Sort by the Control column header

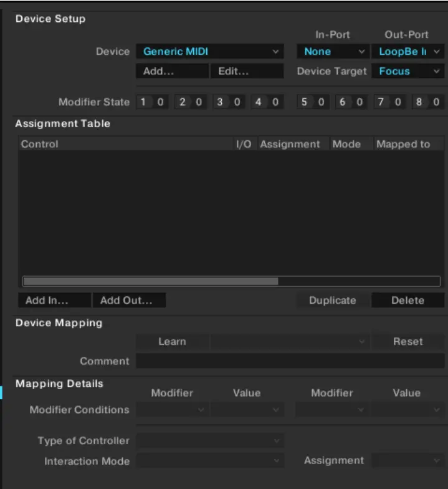(x=125, y=144)
